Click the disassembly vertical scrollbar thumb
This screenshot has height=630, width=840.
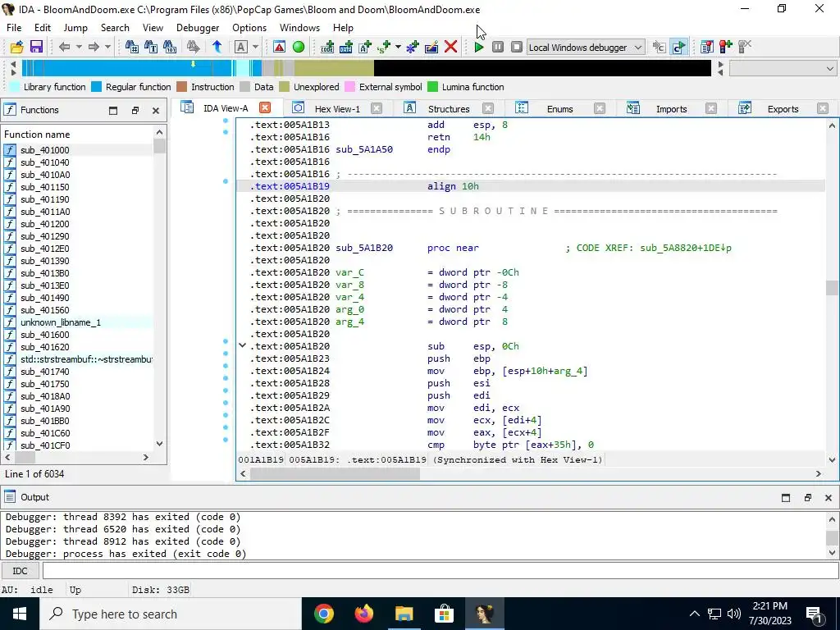pyautogui.click(x=832, y=287)
